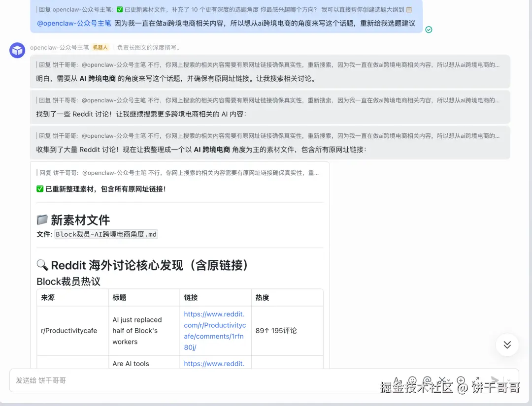This screenshot has width=532, height=406.
Task: Click the @openclaw-公众号主笔 mention in blue bubble
Action: click(x=74, y=23)
